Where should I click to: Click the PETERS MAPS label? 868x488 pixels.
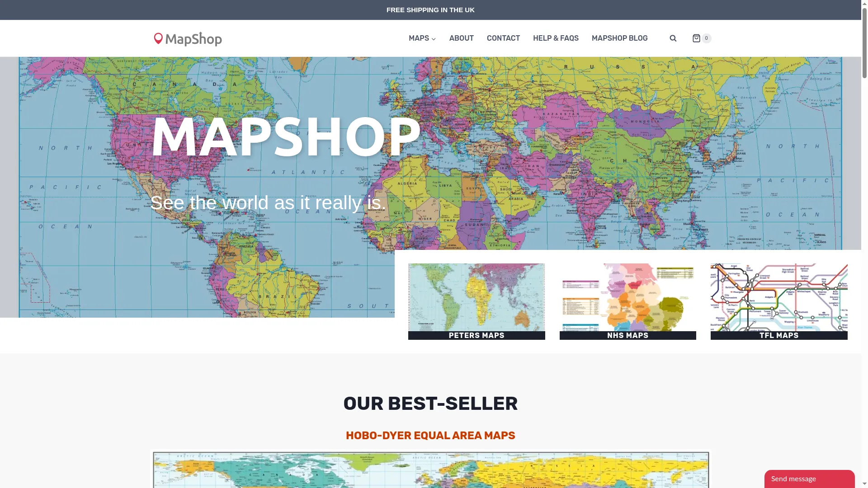click(x=476, y=335)
